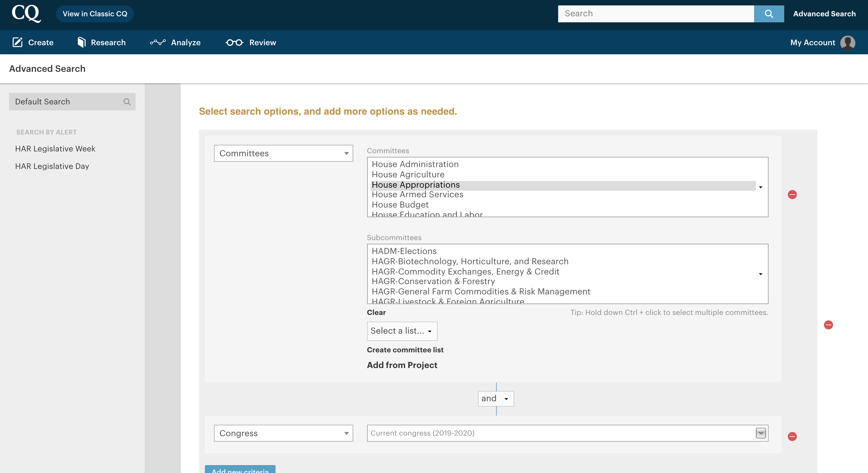Open the Research menu

(x=102, y=43)
